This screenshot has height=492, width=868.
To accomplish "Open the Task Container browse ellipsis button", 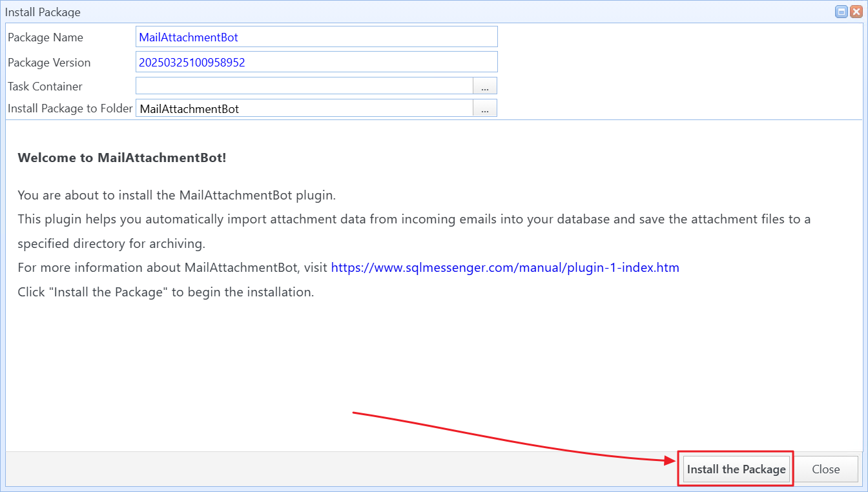I will [x=485, y=87].
